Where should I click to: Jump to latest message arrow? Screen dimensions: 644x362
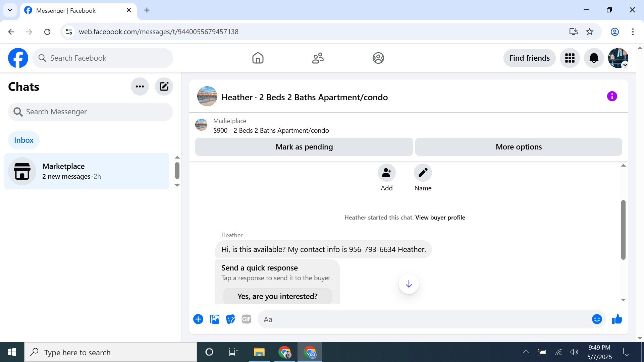pyautogui.click(x=409, y=284)
